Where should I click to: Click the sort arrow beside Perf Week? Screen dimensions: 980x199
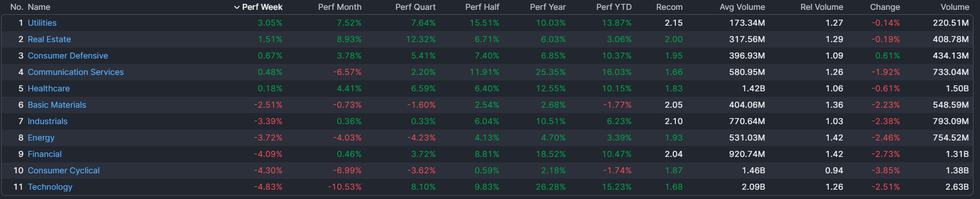coord(236,7)
